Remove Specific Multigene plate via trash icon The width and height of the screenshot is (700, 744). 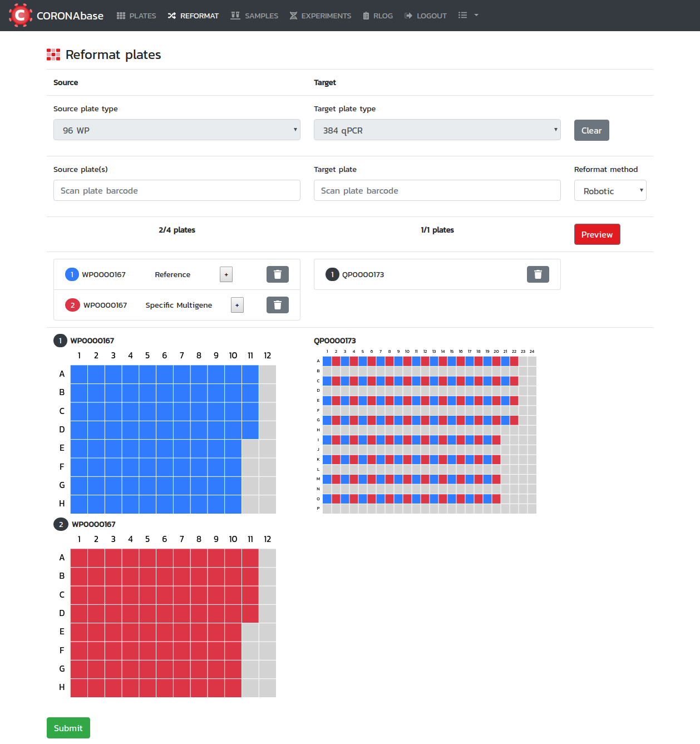tap(277, 305)
